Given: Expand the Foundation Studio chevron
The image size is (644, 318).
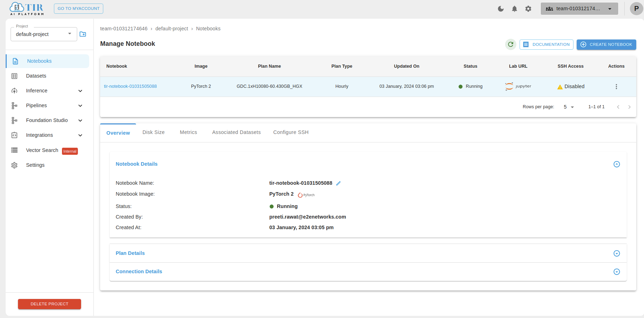Looking at the screenshot, I should coord(80,121).
